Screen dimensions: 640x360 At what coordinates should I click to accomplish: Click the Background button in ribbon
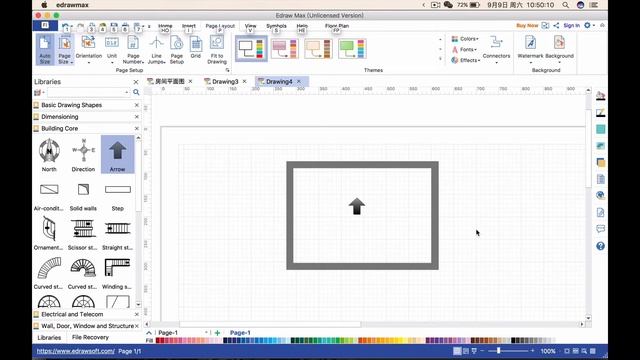pos(559,49)
